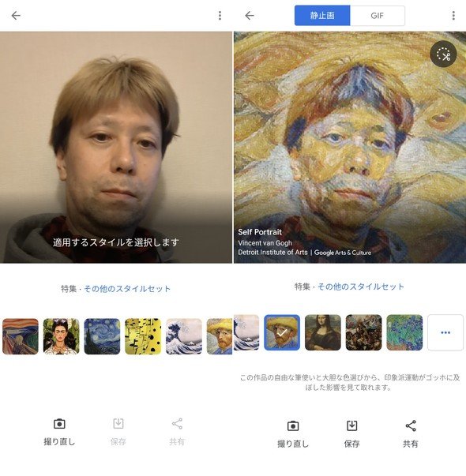466x476 pixels.
Task: Tap the back arrow on left screen
Action: coord(16,16)
